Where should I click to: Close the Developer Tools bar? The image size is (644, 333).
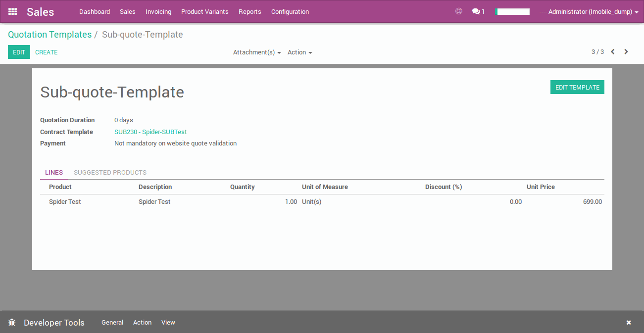pos(629,323)
